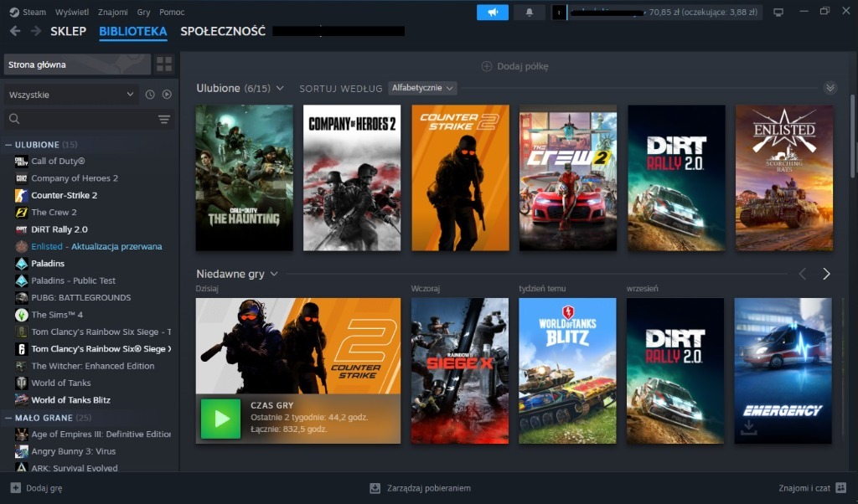
Task: Click the library search field
Action: (x=89, y=119)
